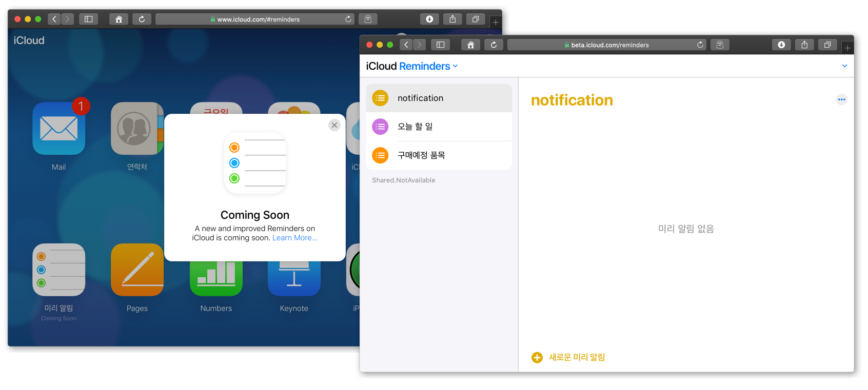Image resolution: width=868 pixels, height=390 pixels.
Task: Reload page from www.icloud.com address bar
Action: tap(348, 19)
